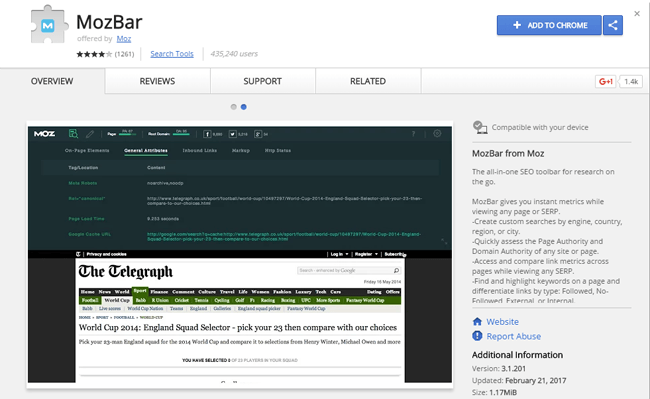
Task: Select Sport in Telegraph navigation
Action: 140,291
